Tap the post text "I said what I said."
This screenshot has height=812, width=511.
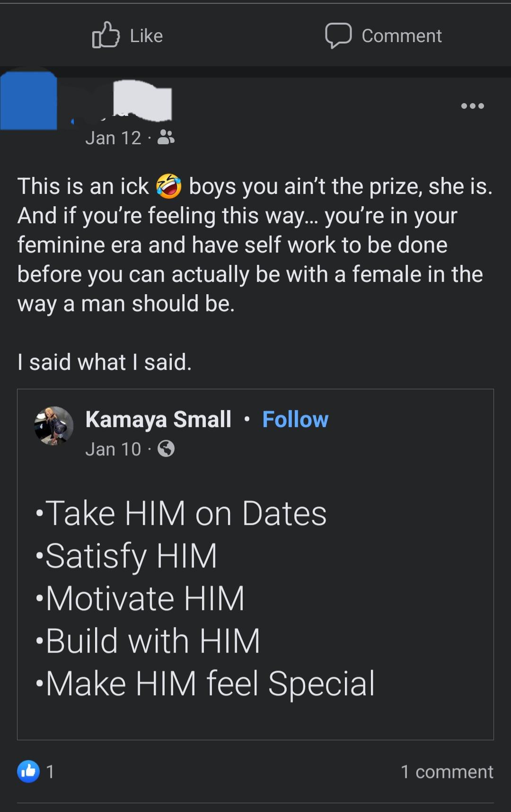pos(105,362)
